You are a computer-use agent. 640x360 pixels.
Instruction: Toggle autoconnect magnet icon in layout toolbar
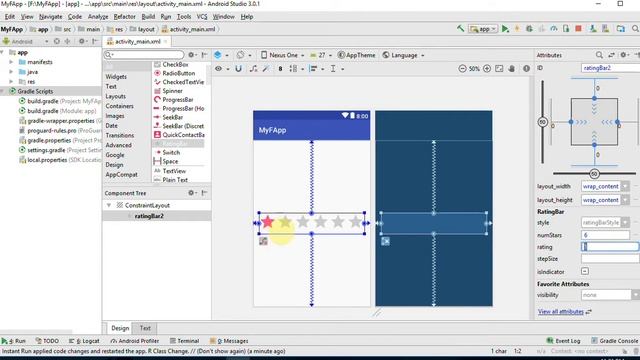[238, 69]
